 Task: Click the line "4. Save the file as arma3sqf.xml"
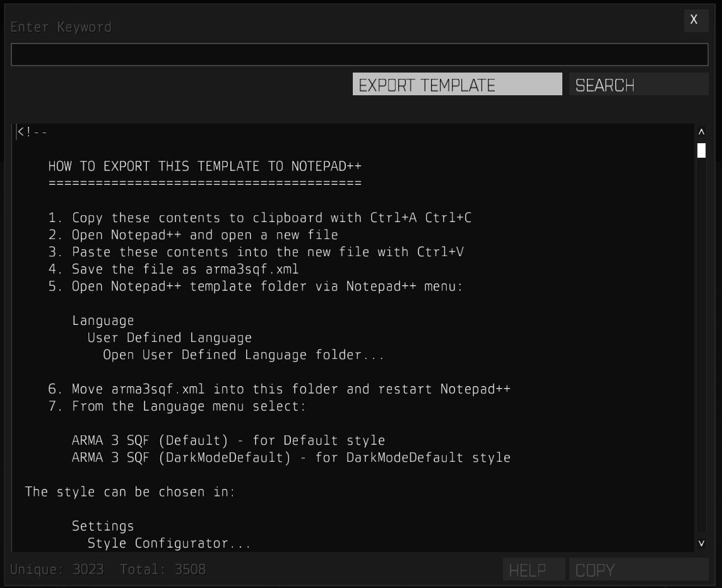pyautogui.click(x=174, y=269)
